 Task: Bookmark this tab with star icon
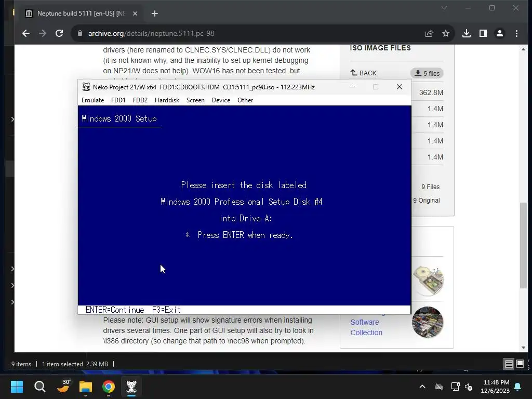tap(445, 33)
